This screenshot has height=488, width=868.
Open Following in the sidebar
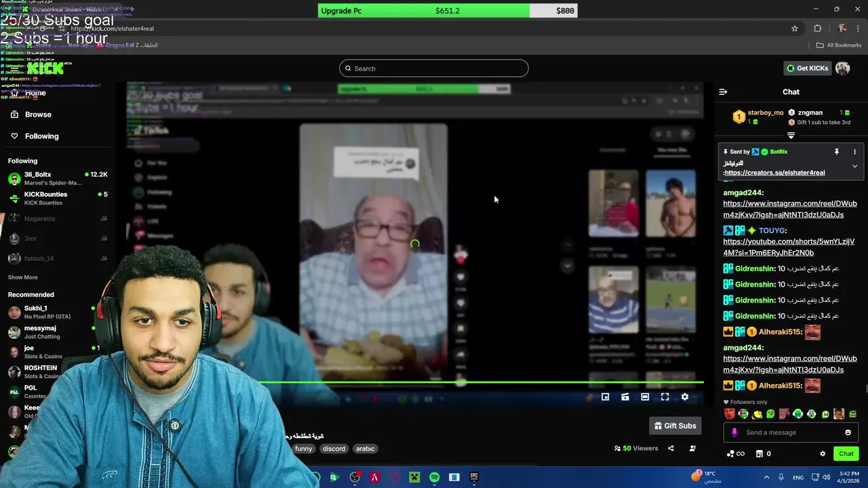(x=41, y=136)
